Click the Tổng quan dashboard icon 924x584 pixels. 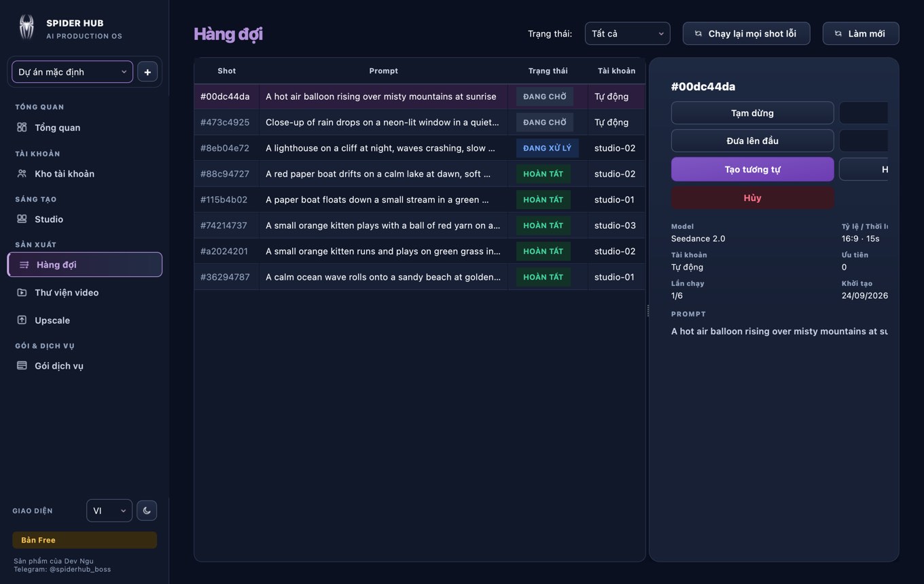point(22,127)
